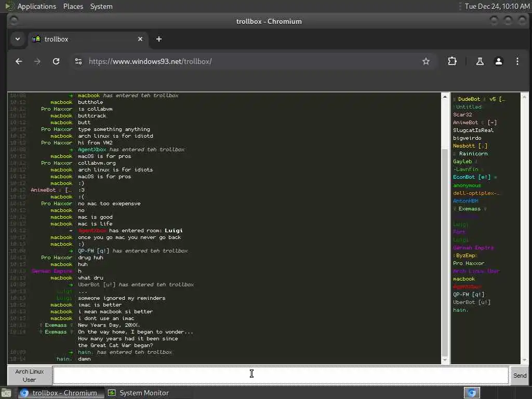Select dell-optiplex in user list
This screenshot has height=399, width=532.
(x=476, y=193)
